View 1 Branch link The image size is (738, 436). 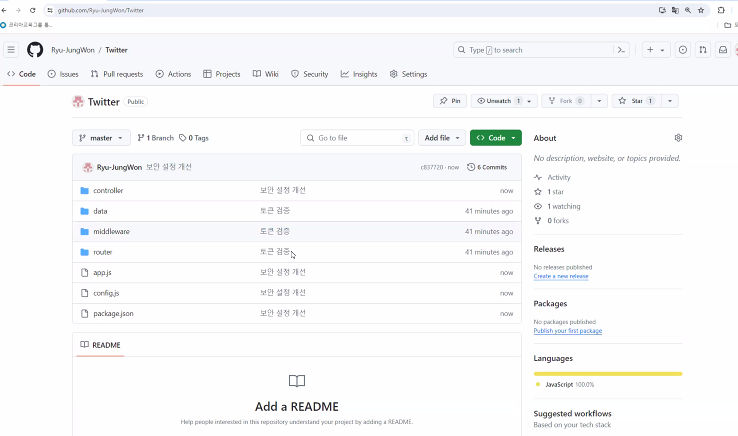[155, 138]
